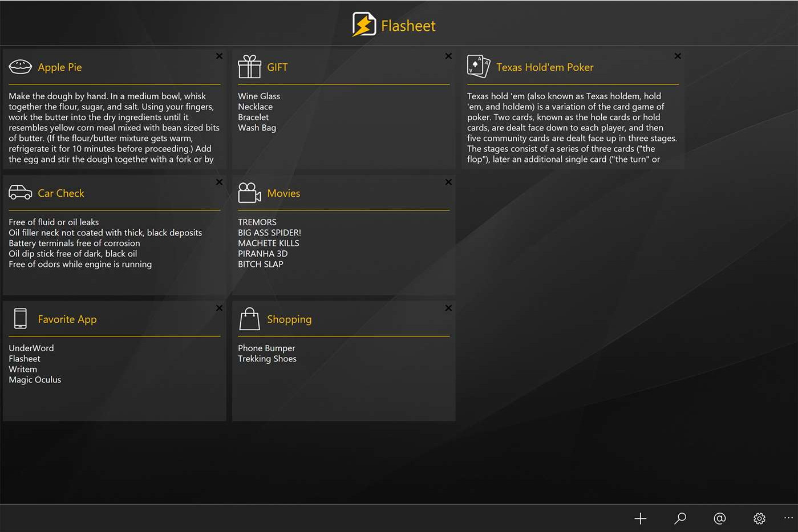Add a new sheet with the plus icon
The height and width of the screenshot is (532, 798).
[x=640, y=518]
